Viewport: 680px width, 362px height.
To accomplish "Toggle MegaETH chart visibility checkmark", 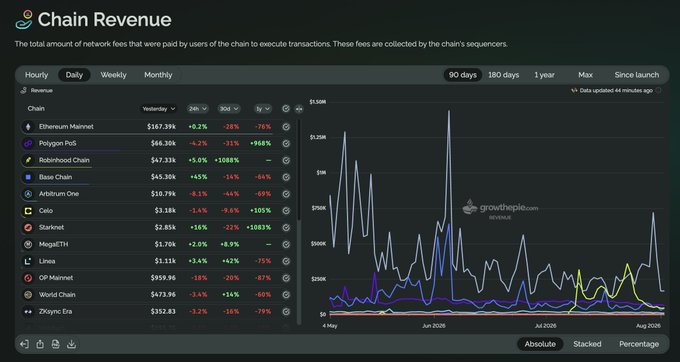I will pos(286,244).
